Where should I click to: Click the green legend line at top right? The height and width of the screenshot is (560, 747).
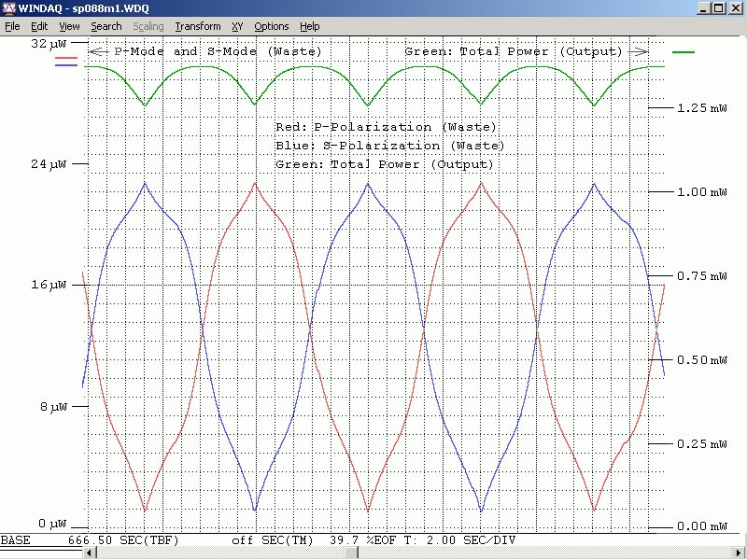(684, 52)
